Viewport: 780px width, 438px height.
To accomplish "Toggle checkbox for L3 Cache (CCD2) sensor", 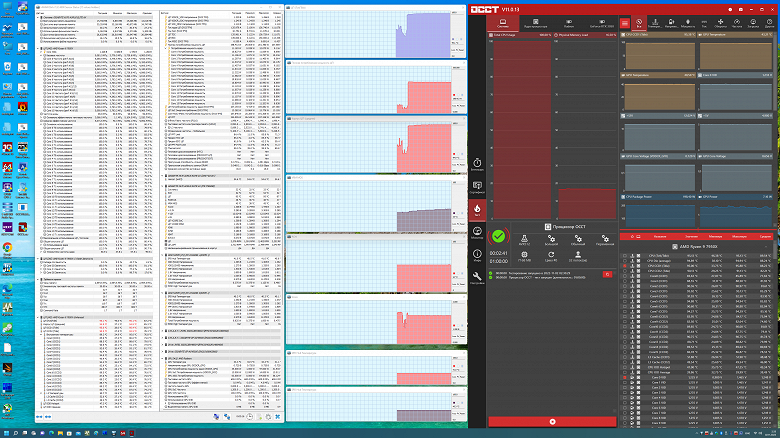I will 625,362.
